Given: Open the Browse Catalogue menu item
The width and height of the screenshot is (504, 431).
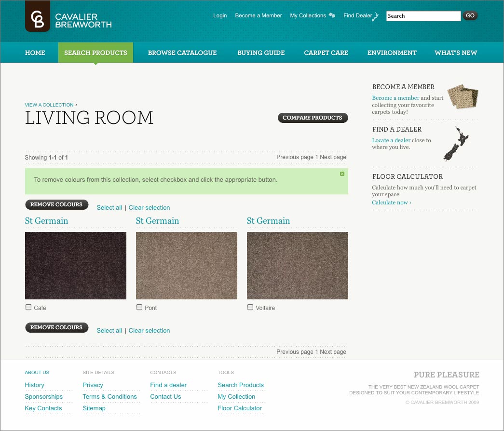Looking at the screenshot, I should (182, 53).
